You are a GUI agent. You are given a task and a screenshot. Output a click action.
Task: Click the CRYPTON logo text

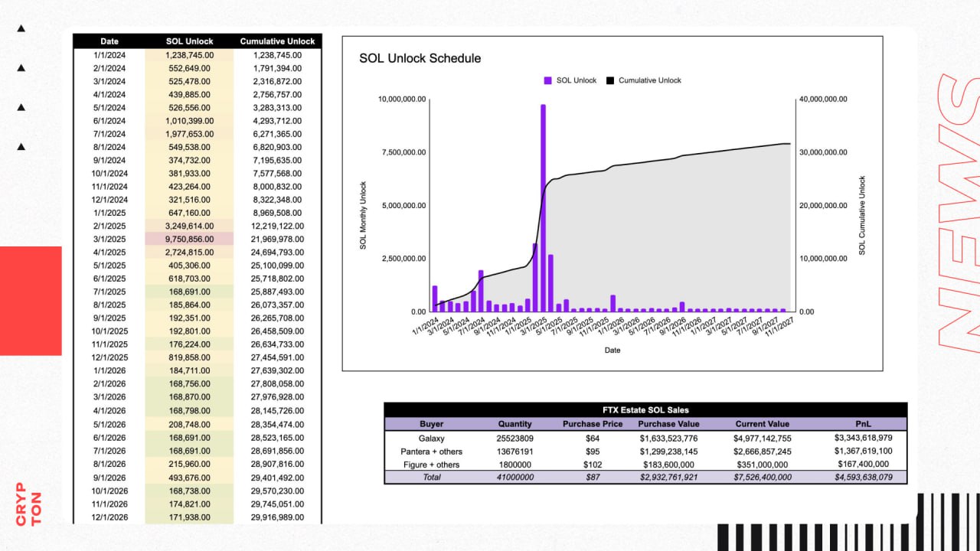click(29, 504)
